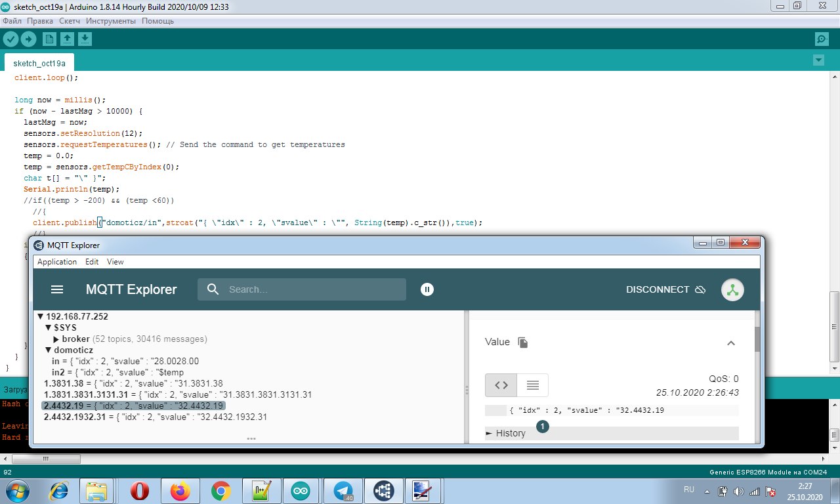Click the Arduino editor vertical scrollbar thumb
Viewport: 840px width, 504px height.
tap(833, 327)
